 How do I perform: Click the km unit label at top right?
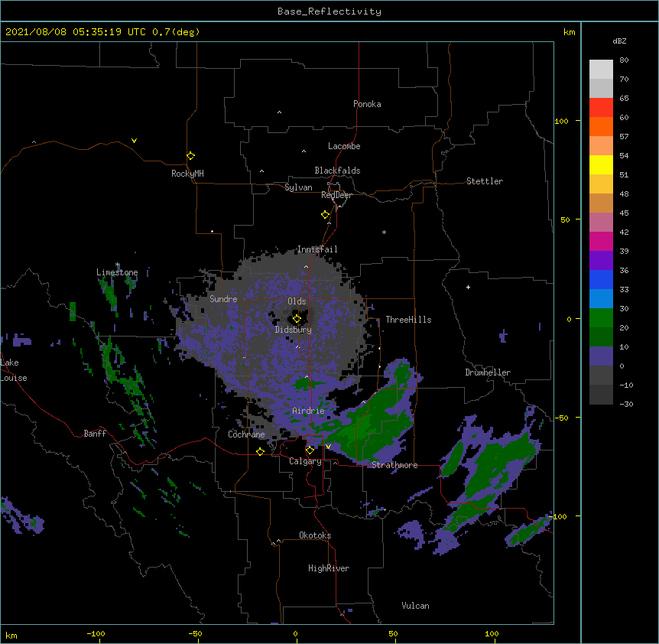(570, 32)
